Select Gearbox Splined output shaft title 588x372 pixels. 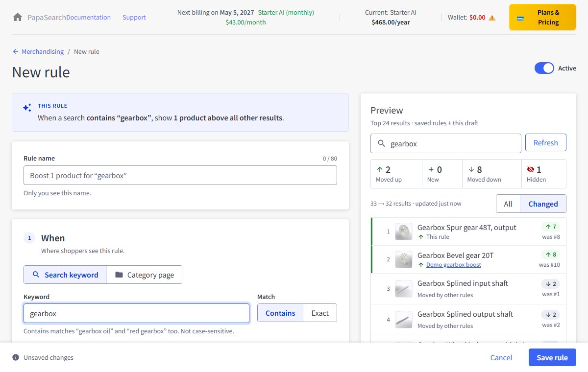point(465,314)
